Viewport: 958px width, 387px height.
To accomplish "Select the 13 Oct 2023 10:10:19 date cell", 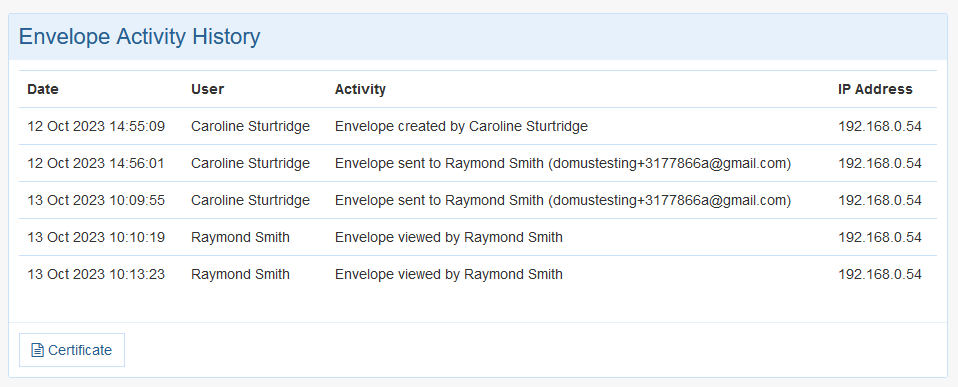I will pos(96,237).
